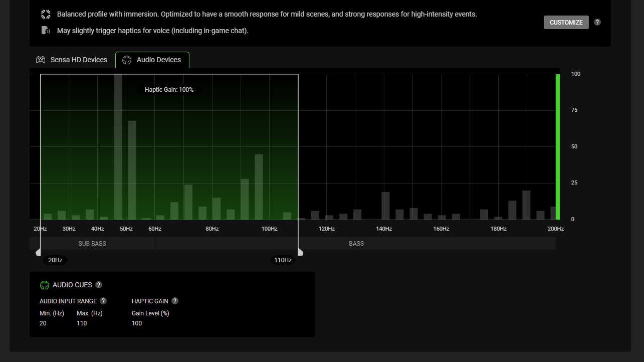Click the 50Hz axis label
The height and width of the screenshot is (362, 644).
click(126, 229)
